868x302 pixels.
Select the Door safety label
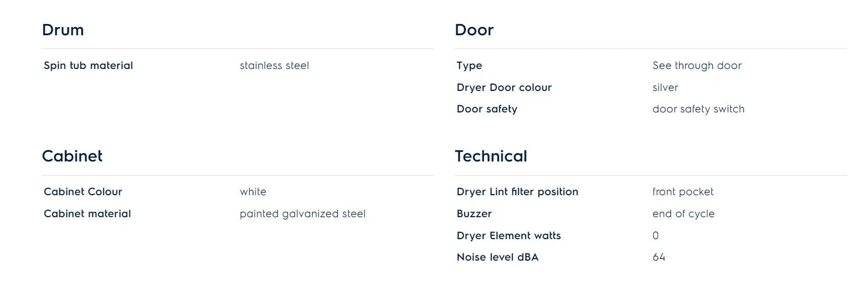pos(487,109)
